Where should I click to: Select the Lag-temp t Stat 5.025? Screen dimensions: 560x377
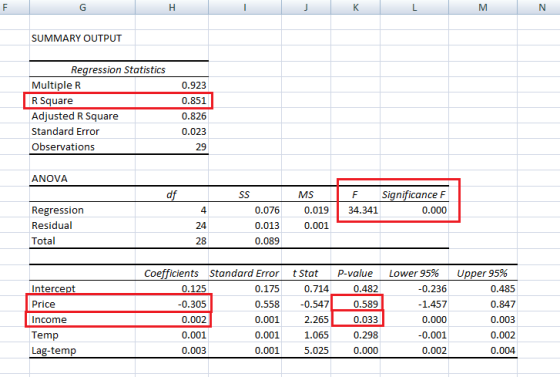click(x=316, y=350)
